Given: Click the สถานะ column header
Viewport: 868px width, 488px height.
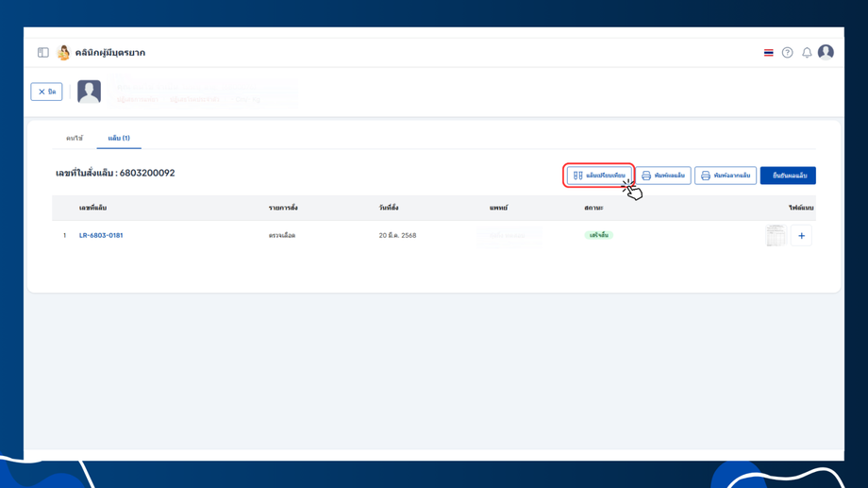Looking at the screenshot, I should [x=593, y=208].
